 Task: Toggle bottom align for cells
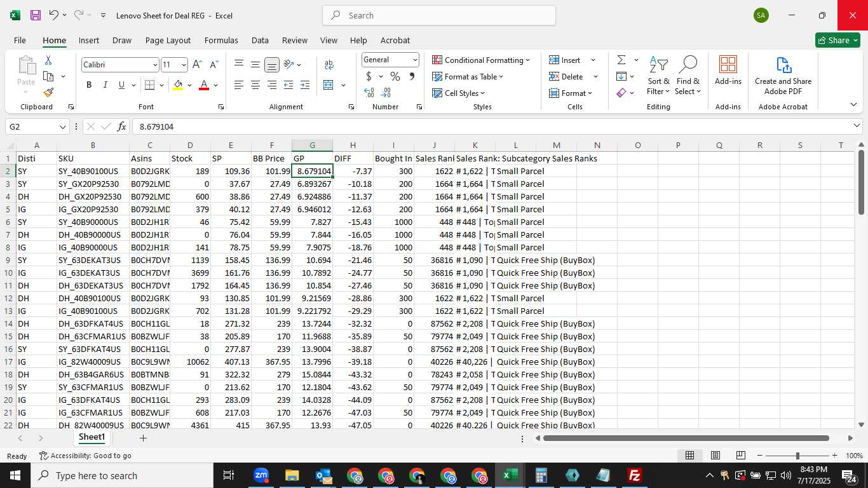click(x=272, y=64)
